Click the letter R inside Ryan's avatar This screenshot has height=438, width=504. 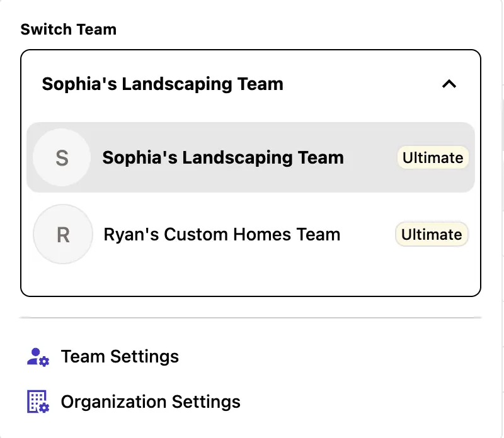pos(63,235)
